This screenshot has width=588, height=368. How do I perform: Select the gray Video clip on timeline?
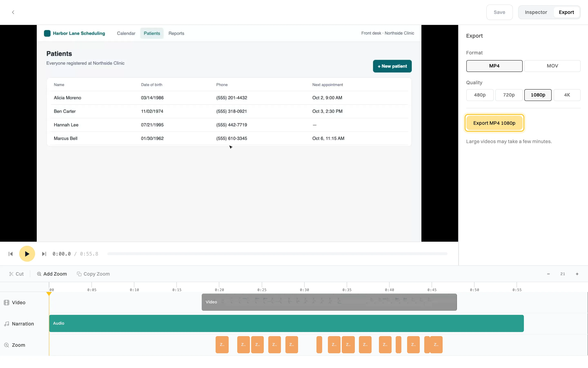click(329, 302)
